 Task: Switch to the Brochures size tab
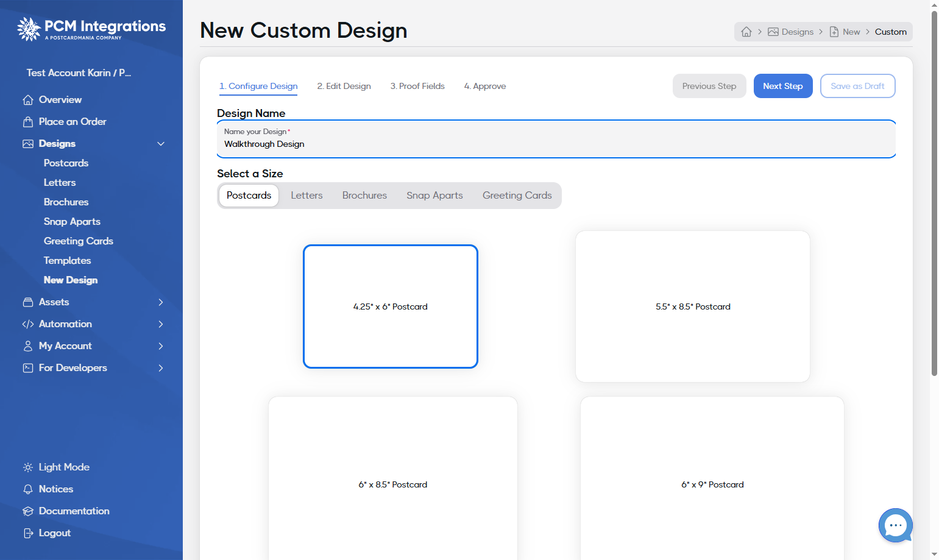(x=364, y=196)
